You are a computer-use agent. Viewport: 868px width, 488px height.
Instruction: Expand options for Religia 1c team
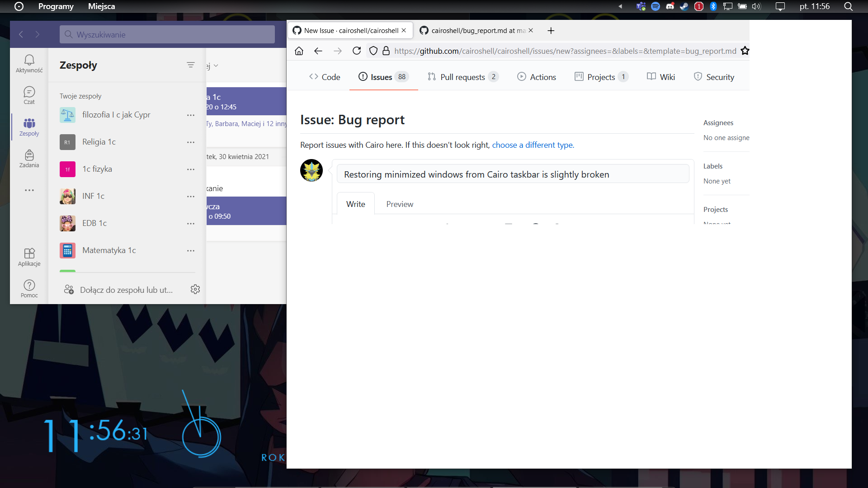tap(191, 142)
